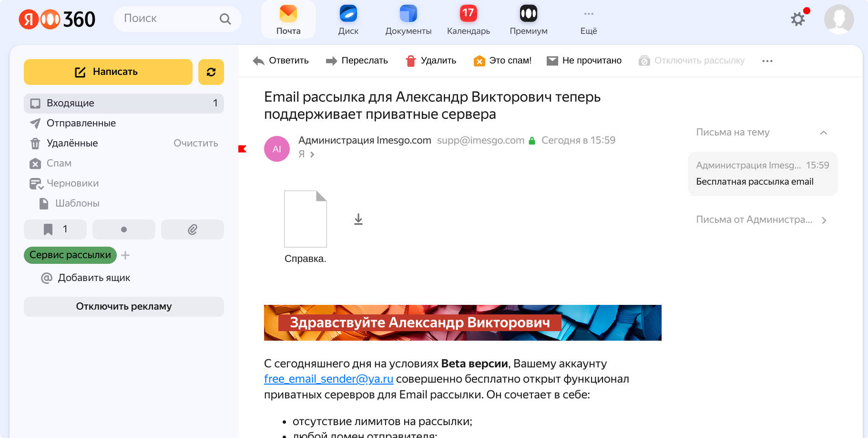
Task: Filter unread messages with the dot button
Action: 124,229
